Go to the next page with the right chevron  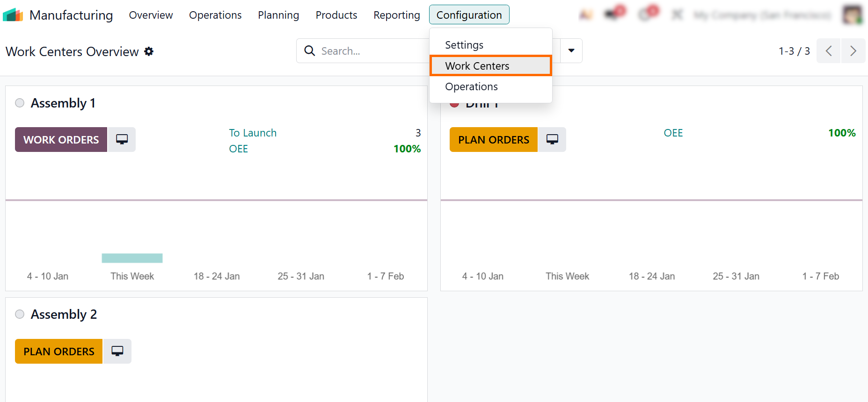pyautogui.click(x=853, y=51)
